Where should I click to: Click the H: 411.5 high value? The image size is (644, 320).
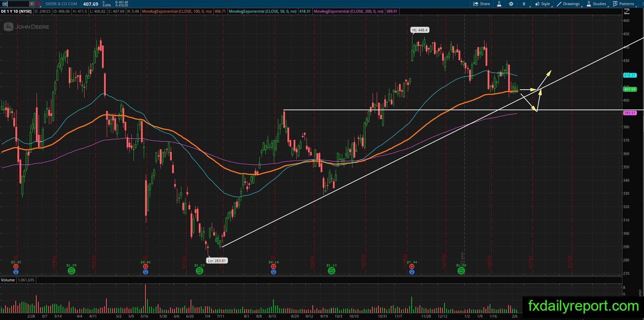80,11
